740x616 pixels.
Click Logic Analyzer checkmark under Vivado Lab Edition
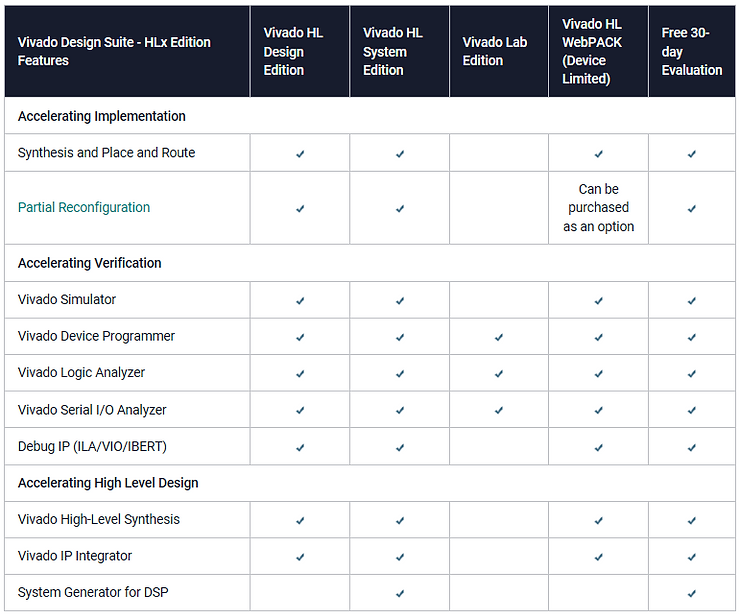[x=499, y=373]
